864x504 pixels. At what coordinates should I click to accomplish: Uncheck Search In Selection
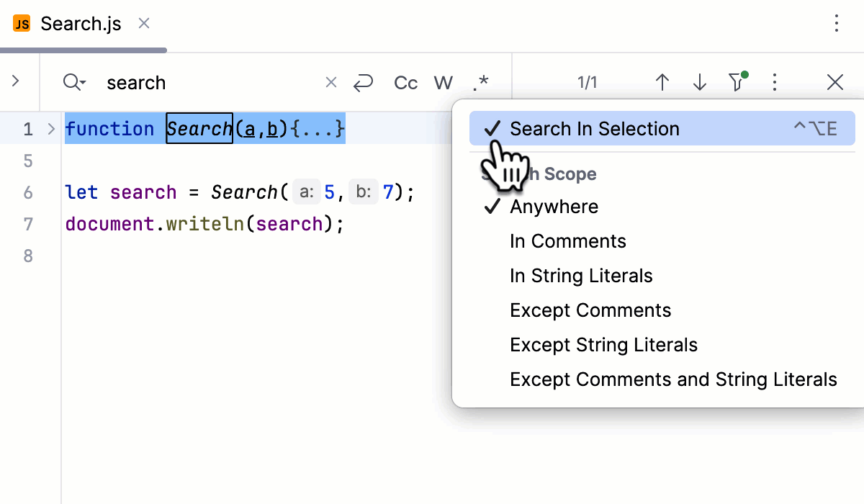coord(594,128)
